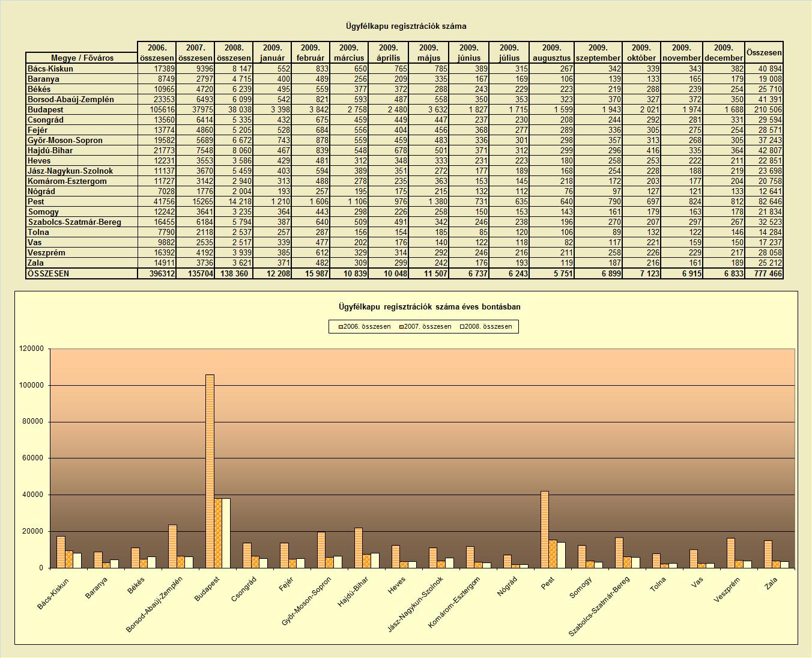Viewport: 812px width, 658px height.
Task: Click the '2009. március' column header
Action: [x=349, y=52]
